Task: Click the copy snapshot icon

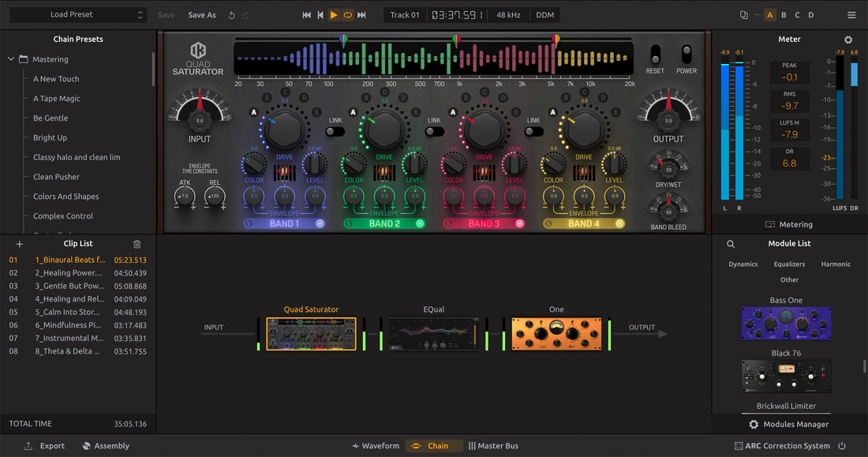Action: [x=743, y=15]
